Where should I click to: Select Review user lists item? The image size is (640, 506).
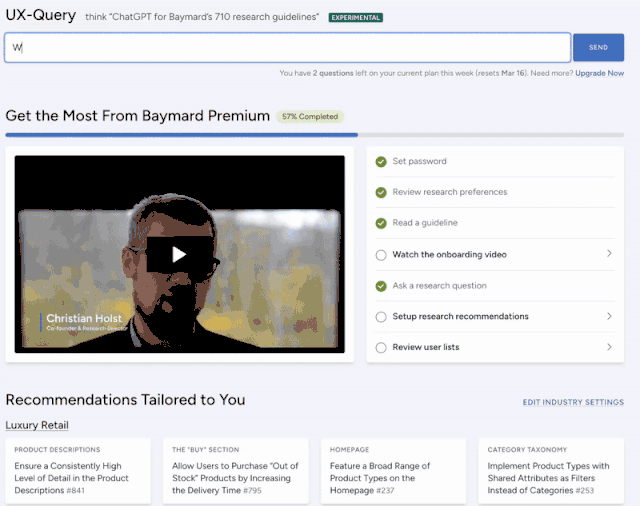[x=495, y=347]
